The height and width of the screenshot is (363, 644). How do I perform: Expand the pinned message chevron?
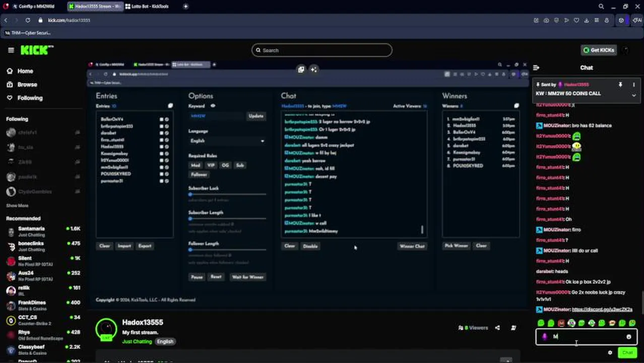[x=634, y=95]
